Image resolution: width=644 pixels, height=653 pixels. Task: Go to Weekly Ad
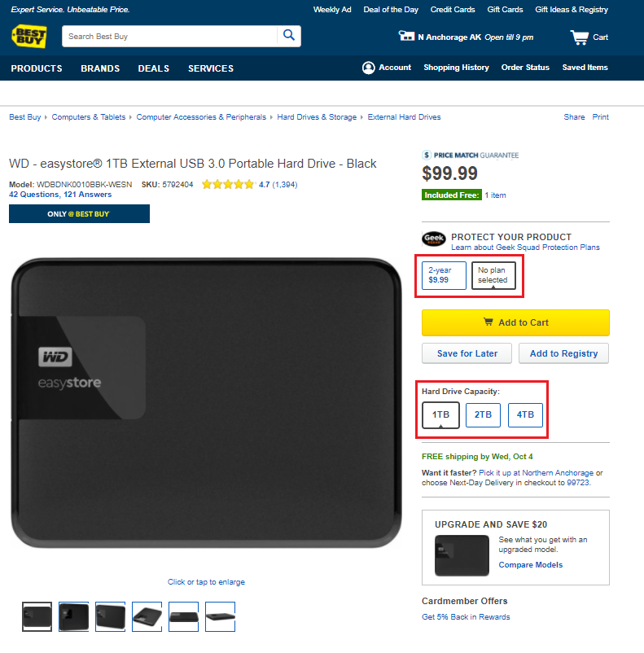pos(332,10)
